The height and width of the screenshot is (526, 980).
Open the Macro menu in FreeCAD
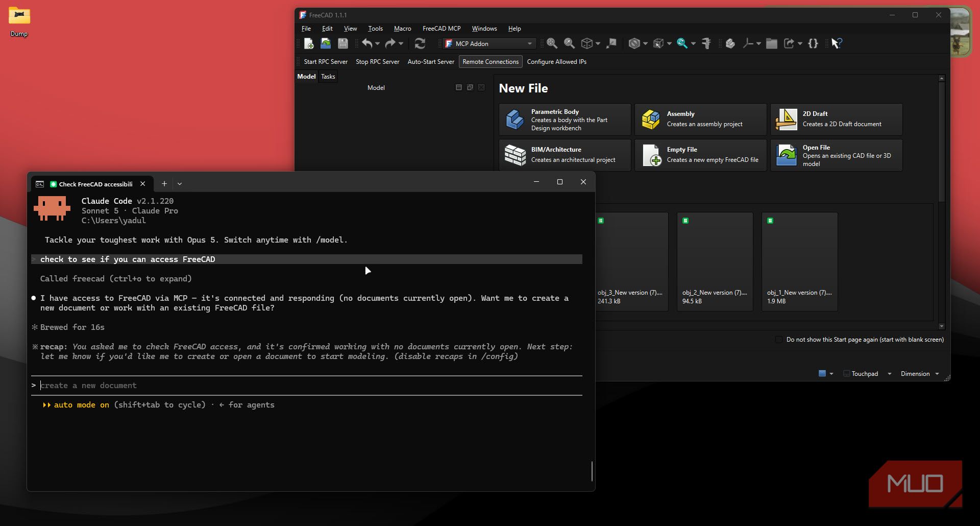[402, 29]
